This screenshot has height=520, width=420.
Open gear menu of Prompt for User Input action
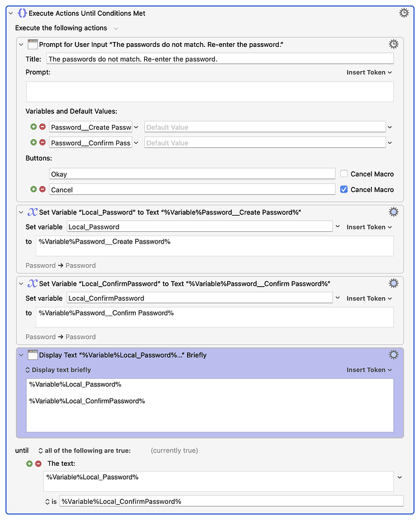(x=393, y=44)
